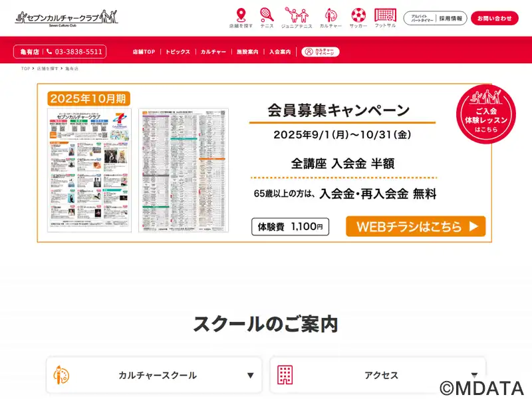The width and height of the screenshot is (532, 399).
Task: Expand the アクセス dropdown
Action: 378,375
